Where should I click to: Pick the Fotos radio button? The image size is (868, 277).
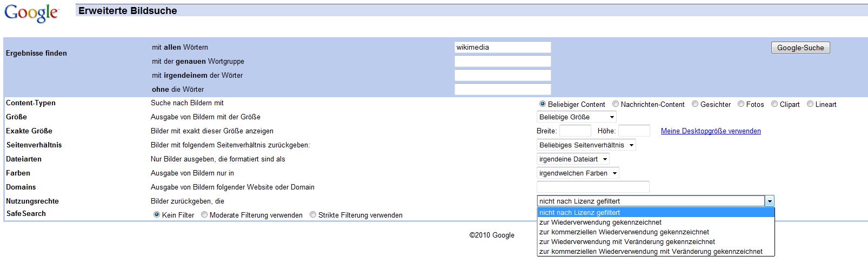[x=741, y=104]
